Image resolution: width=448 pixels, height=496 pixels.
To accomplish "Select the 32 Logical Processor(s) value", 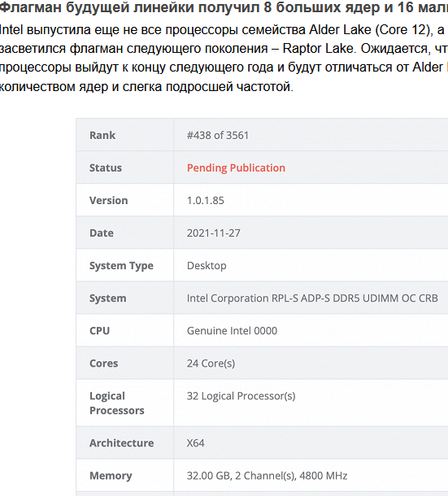I will tap(241, 396).
